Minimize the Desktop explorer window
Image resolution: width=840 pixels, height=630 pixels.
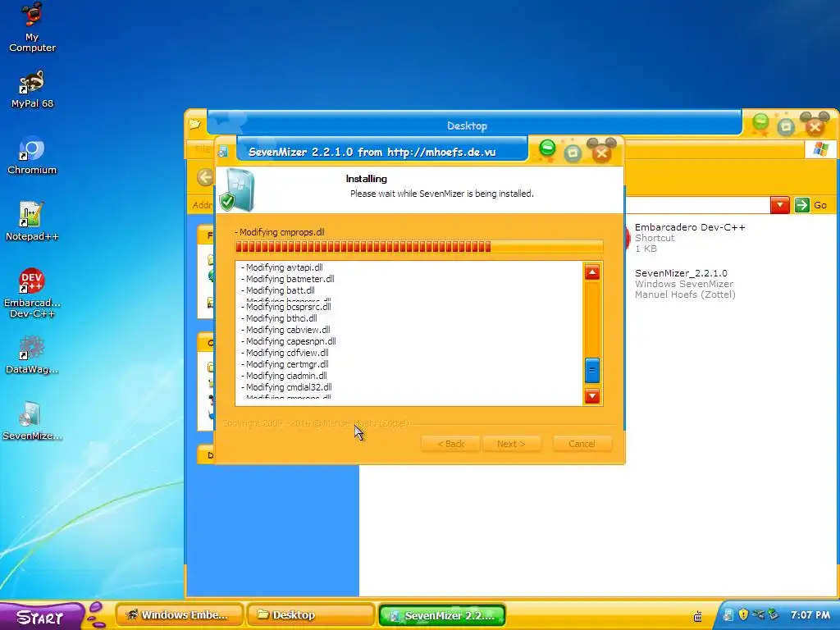pos(760,122)
